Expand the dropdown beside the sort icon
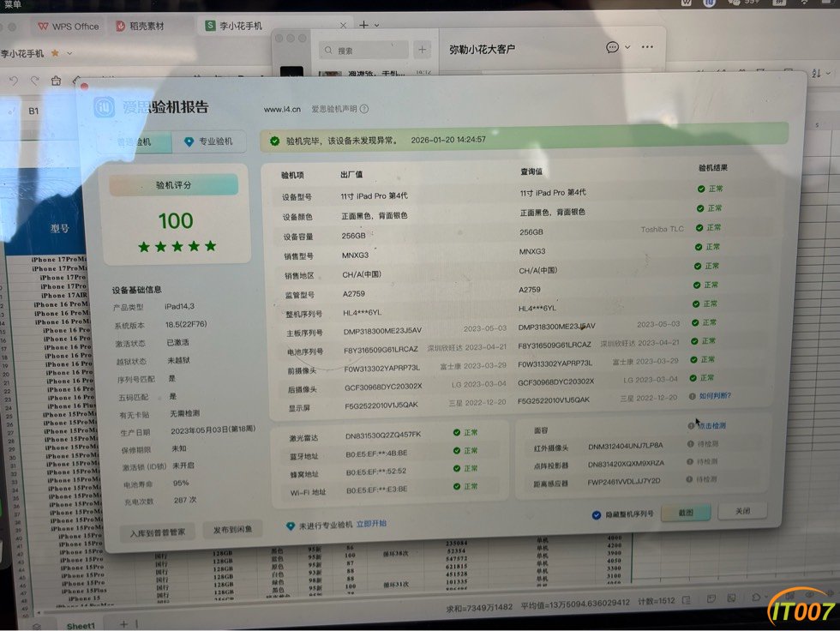This screenshot has height=631, width=840. tap(828, 73)
